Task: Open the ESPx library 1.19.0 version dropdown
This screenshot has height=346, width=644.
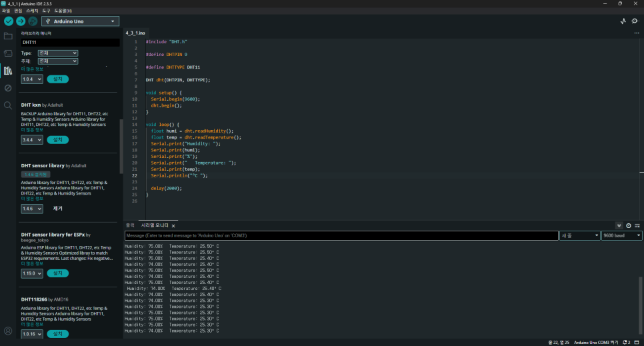Action: point(32,273)
